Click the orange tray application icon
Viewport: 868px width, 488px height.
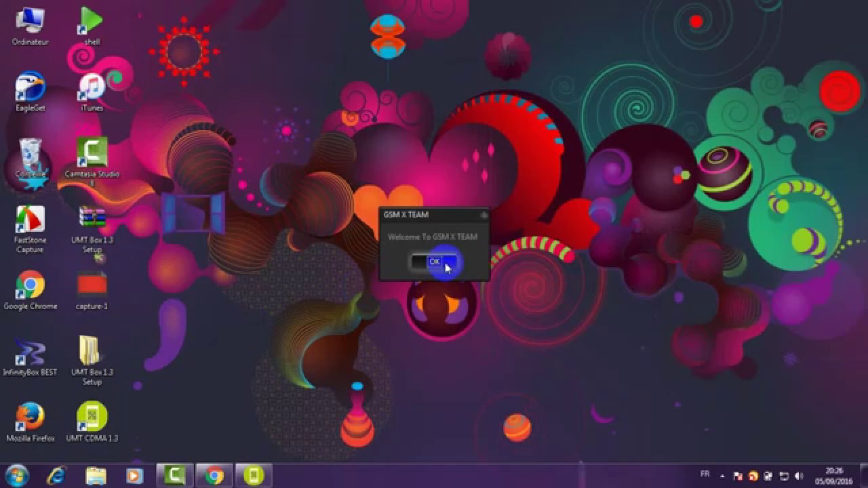coord(753,476)
